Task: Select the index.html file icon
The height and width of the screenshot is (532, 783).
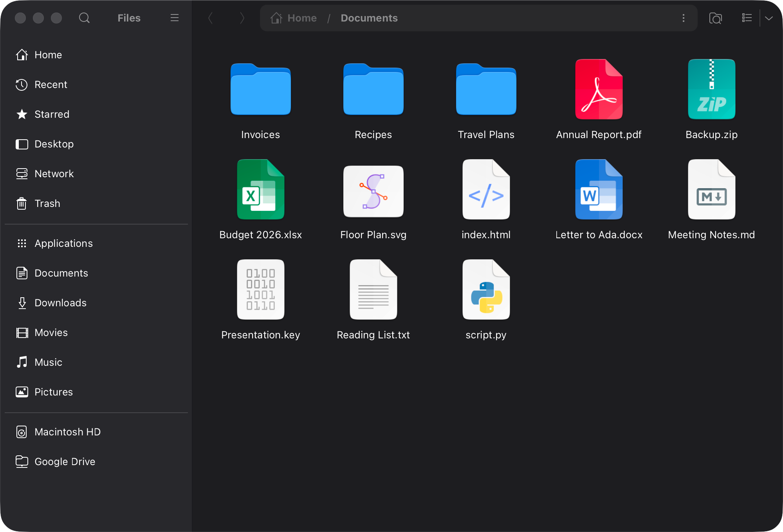Action: (x=486, y=189)
